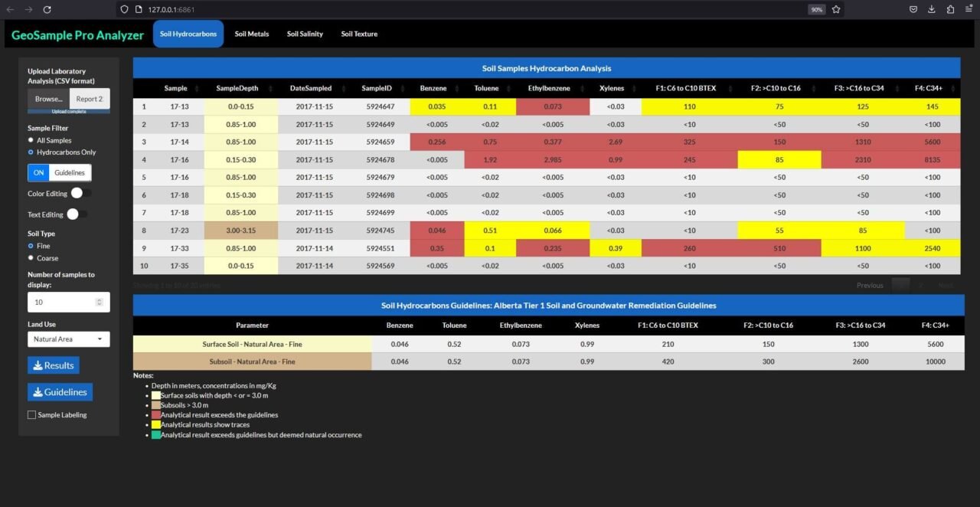Switch to the Soil Metals tab
This screenshot has width=980, height=507.
251,34
